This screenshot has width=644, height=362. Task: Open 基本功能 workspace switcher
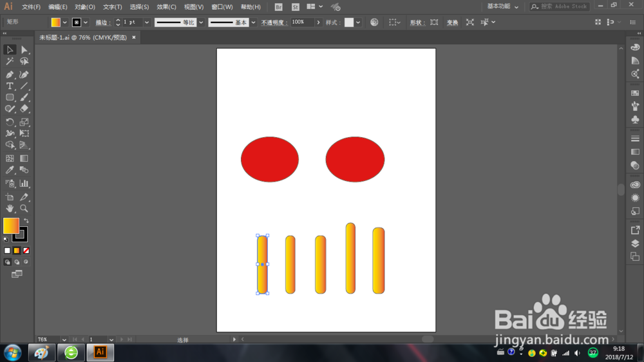click(x=503, y=6)
